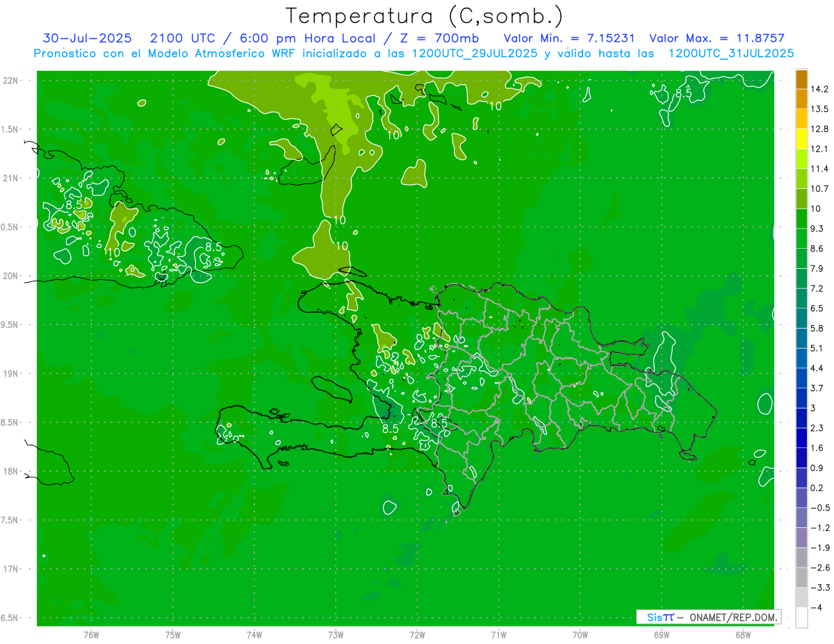Screen dimensions: 834x644
Task: Click the white bottom swatch of the color scale
Action: (801, 618)
